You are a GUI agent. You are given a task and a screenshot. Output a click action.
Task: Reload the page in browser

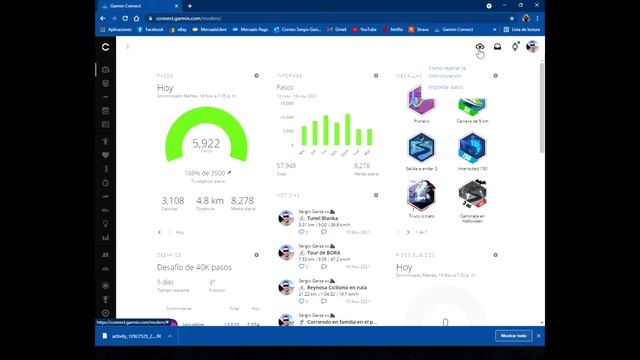coord(125,18)
